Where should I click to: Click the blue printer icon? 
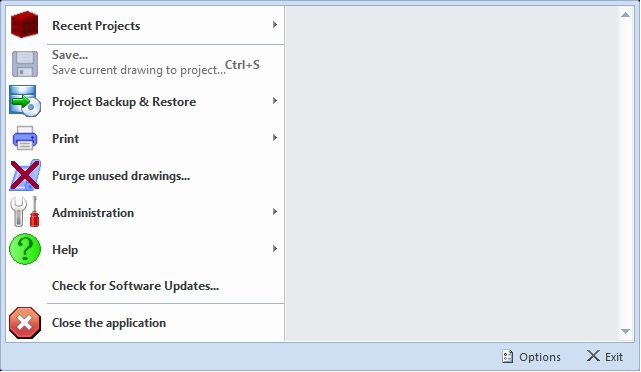coord(25,138)
